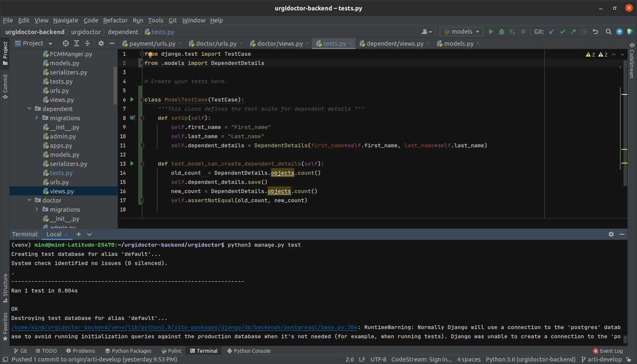The height and width of the screenshot is (364, 637).
Task: Start debugging with the green bug icon
Action: tap(501, 32)
